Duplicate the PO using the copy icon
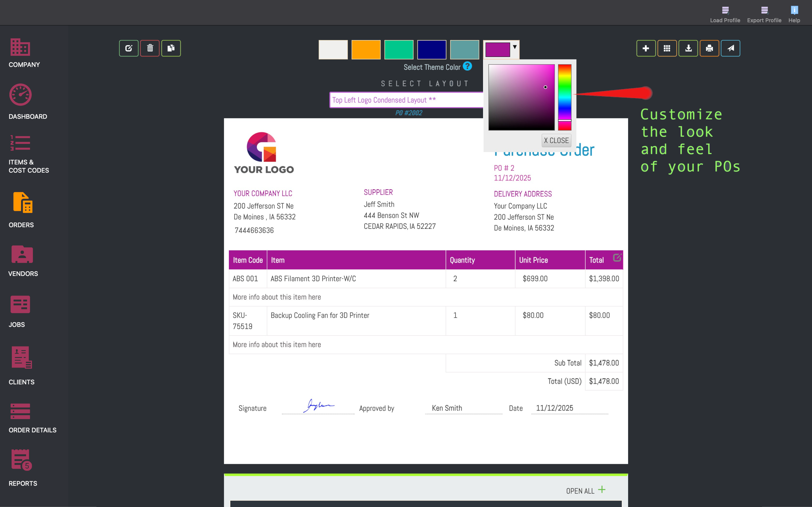The height and width of the screenshot is (507, 812). coord(171,48)
